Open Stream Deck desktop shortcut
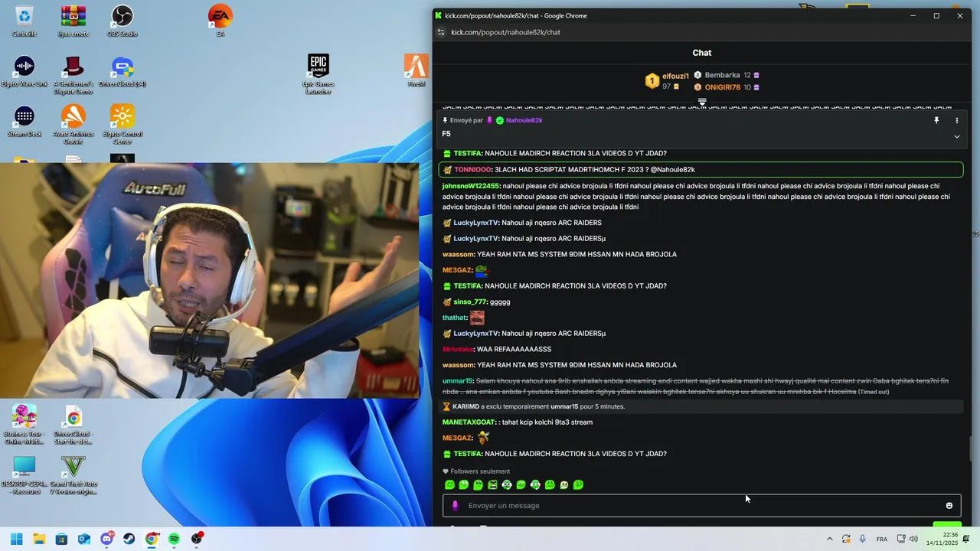 coord(24,120)
